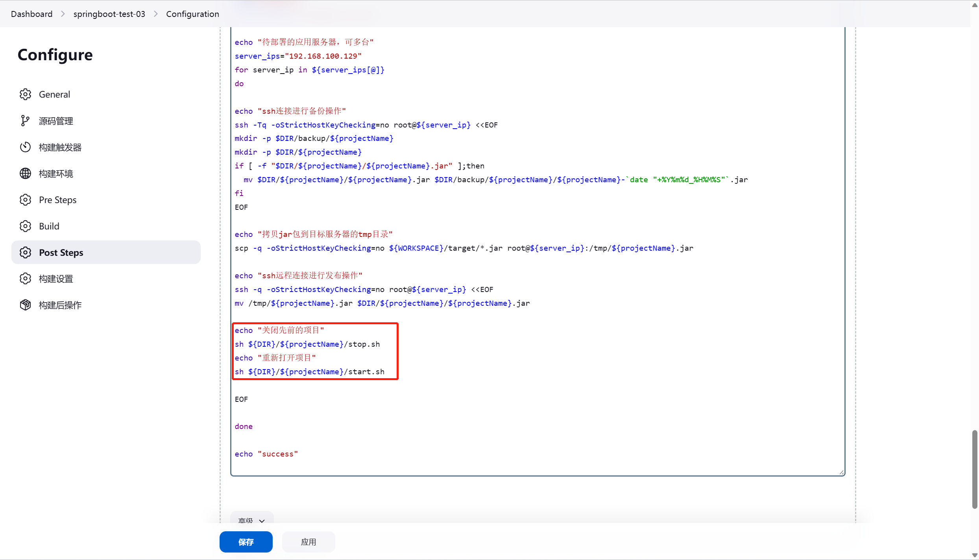979x560 pixels.
Task: Open the Dashboard breadcrumb link
Action: coord(31,14)
